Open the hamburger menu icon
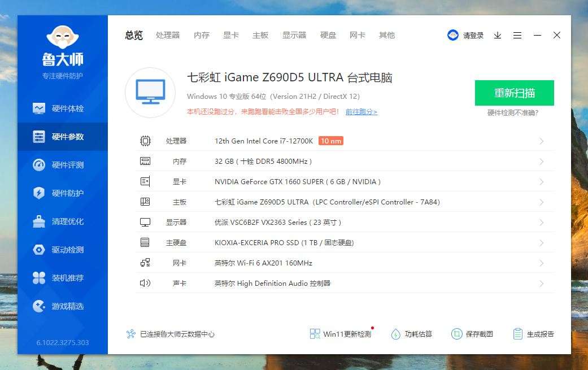The width and height of the screenshot is (588, 370). coord(517,35)
